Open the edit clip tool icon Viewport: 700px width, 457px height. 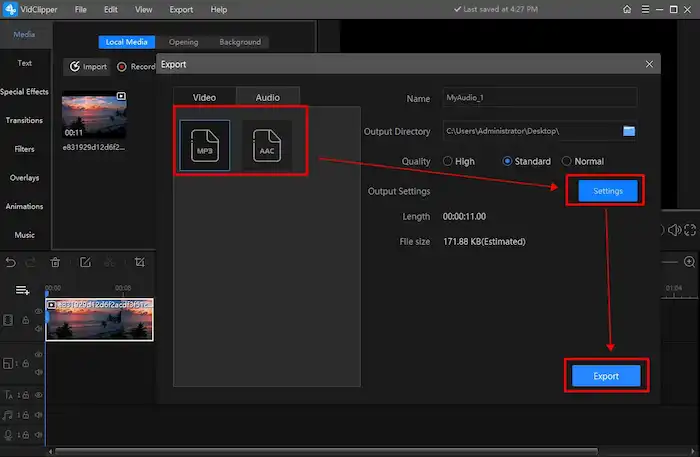pyautogui.click(x=85, y=262)
